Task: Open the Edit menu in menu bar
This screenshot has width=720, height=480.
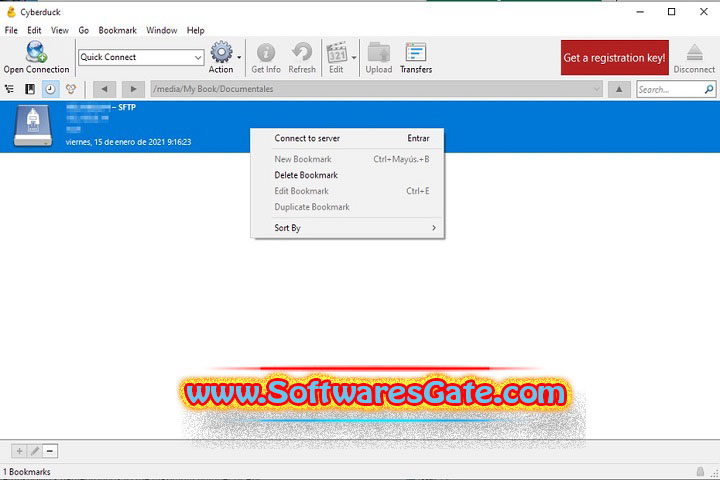Action: 34,30
